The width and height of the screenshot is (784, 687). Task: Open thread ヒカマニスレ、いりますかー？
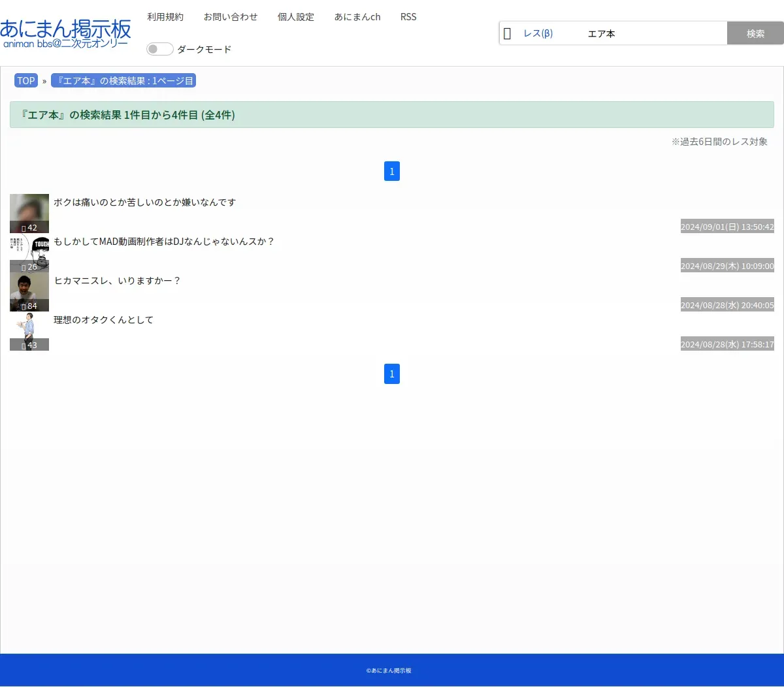[x=118, y=281]
